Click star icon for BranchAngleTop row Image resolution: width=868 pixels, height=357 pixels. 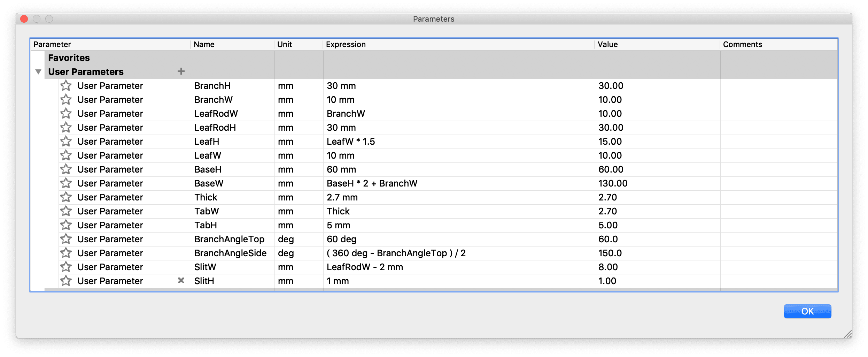tap(66, 239)
